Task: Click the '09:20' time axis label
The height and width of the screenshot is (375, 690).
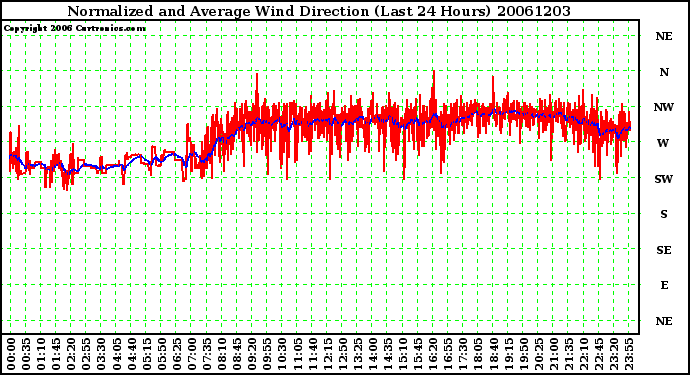Action: point(252,354)
